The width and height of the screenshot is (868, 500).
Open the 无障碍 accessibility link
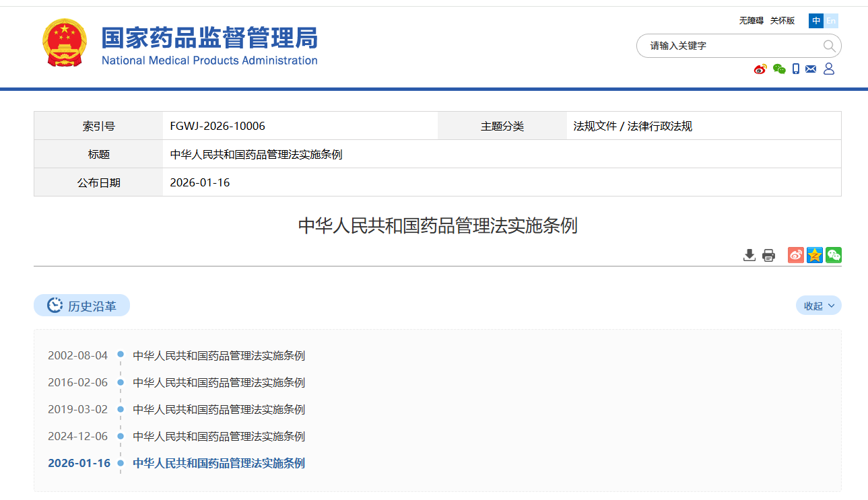(x=751, y=21)
